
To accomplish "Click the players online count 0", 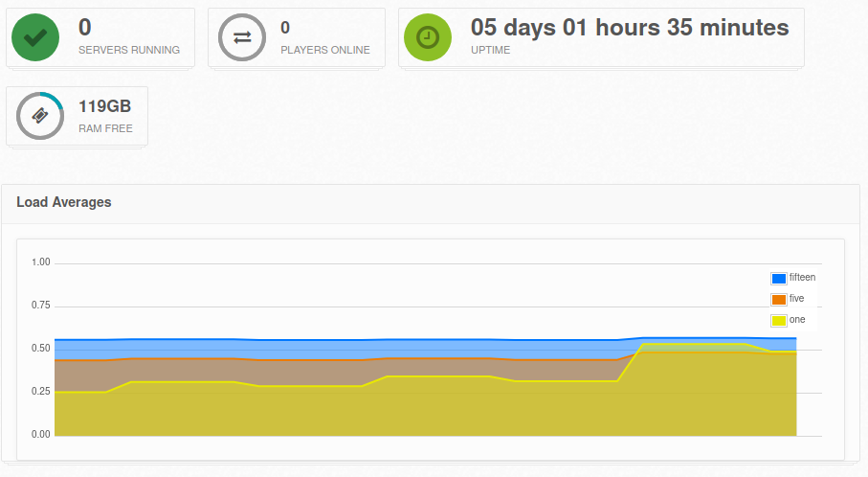I will (285, 28).
